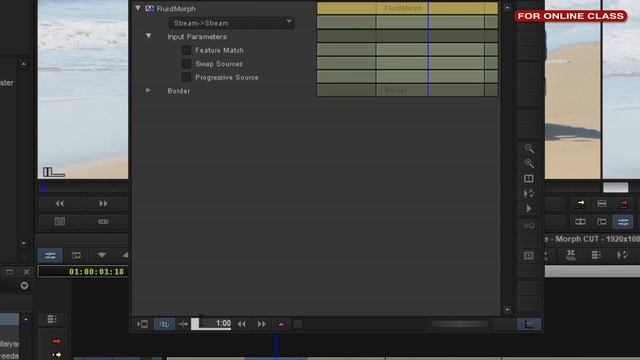Click the Trim Mode icon in record monitor
The height and width of the screenshot is (360, 640).
(x=580, y=221)
